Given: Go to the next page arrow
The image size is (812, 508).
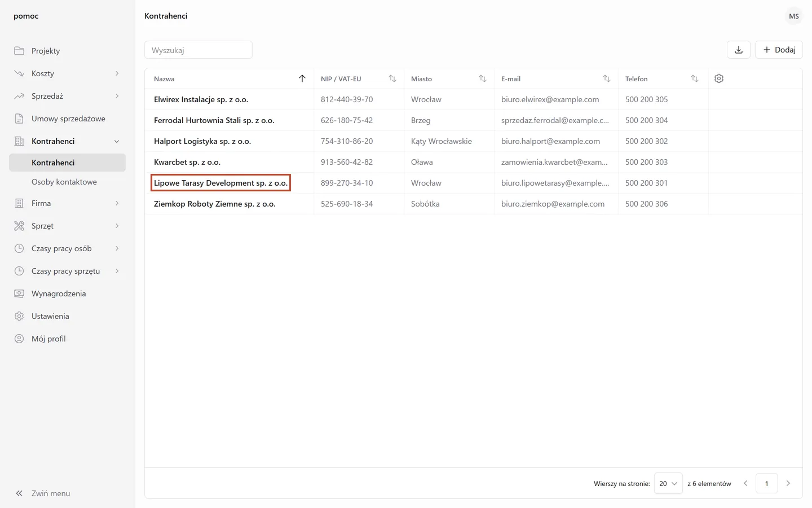Looking at the screenshot, I should (x=788, y=483).
